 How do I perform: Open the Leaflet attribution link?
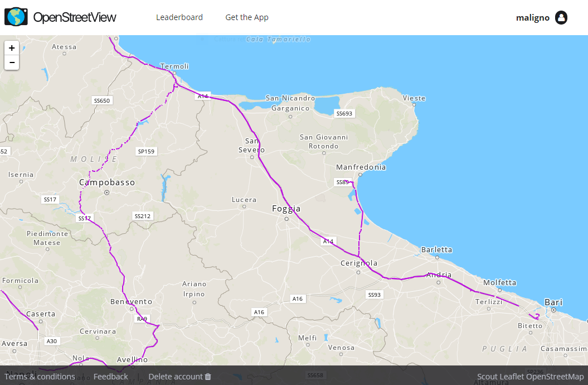click(512, 377)
